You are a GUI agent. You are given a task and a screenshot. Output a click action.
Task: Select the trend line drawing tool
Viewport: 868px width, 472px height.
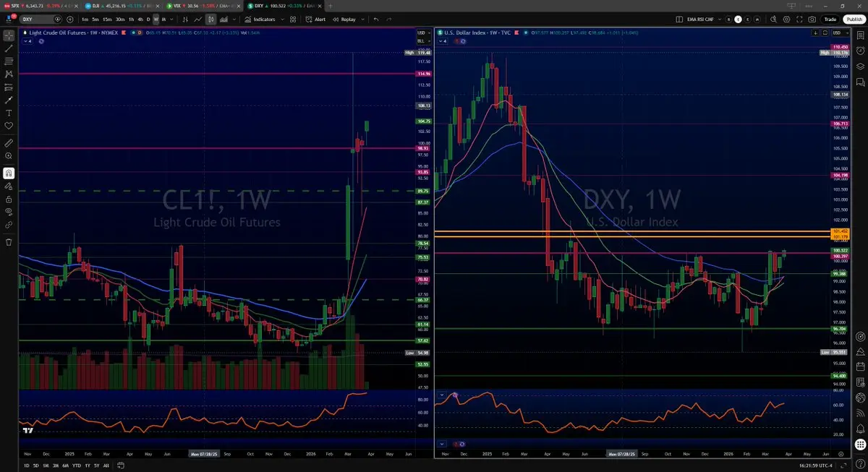pos(9,48)
